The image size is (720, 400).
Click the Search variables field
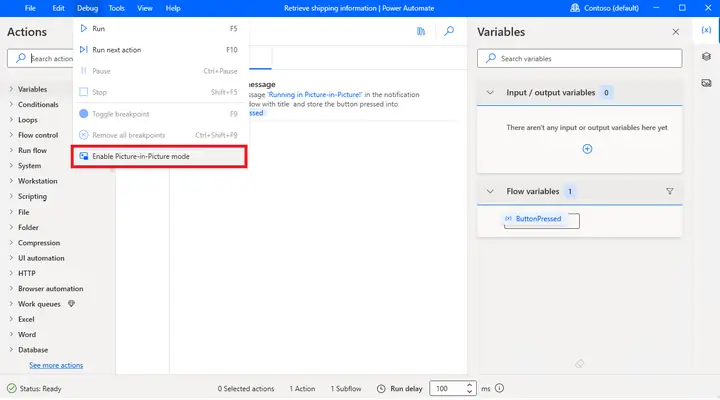click(579, 58)
